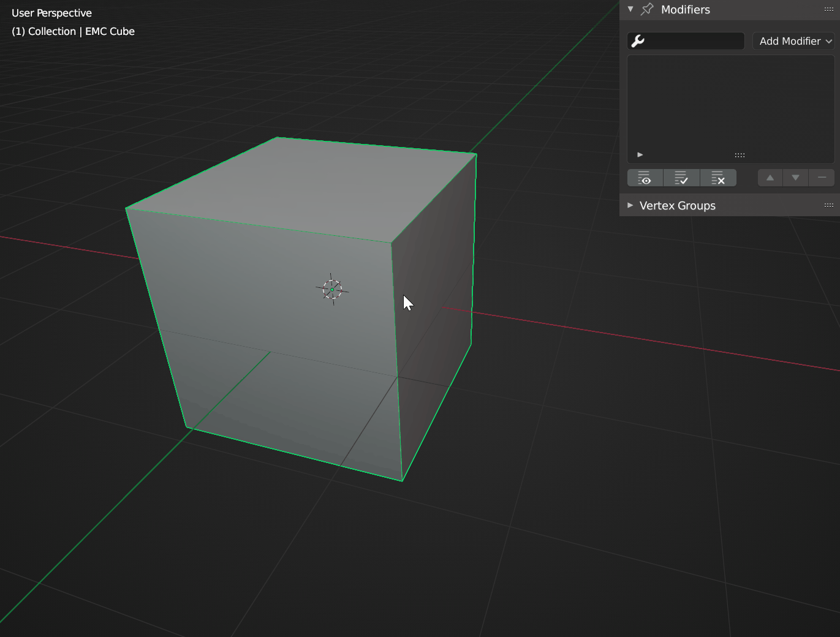Grab the Modifiers panel drag grip
840x637 pixels.
(828, 9)
